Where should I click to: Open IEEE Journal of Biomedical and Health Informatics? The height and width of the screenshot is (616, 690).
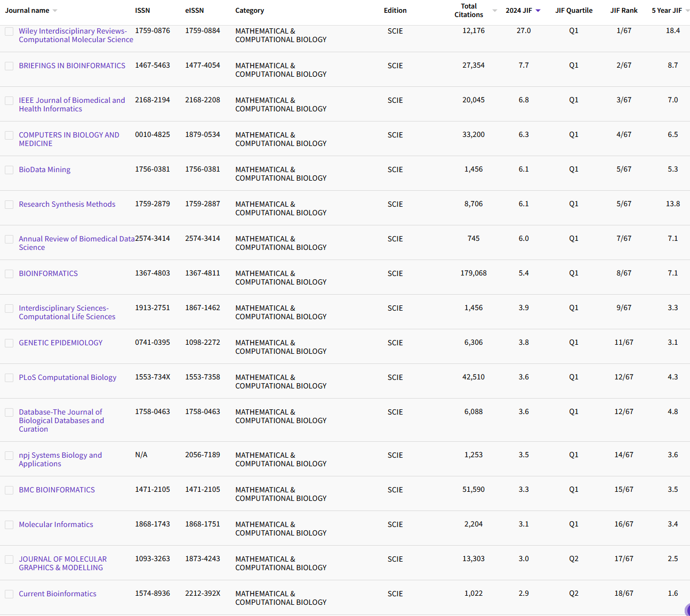(71, 104)
